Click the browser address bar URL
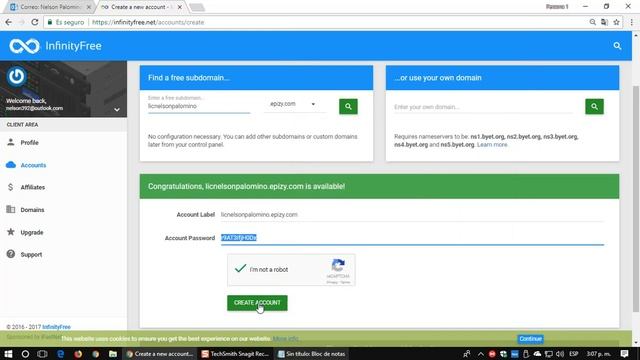 pyautogui.click(x=148, y=22)
